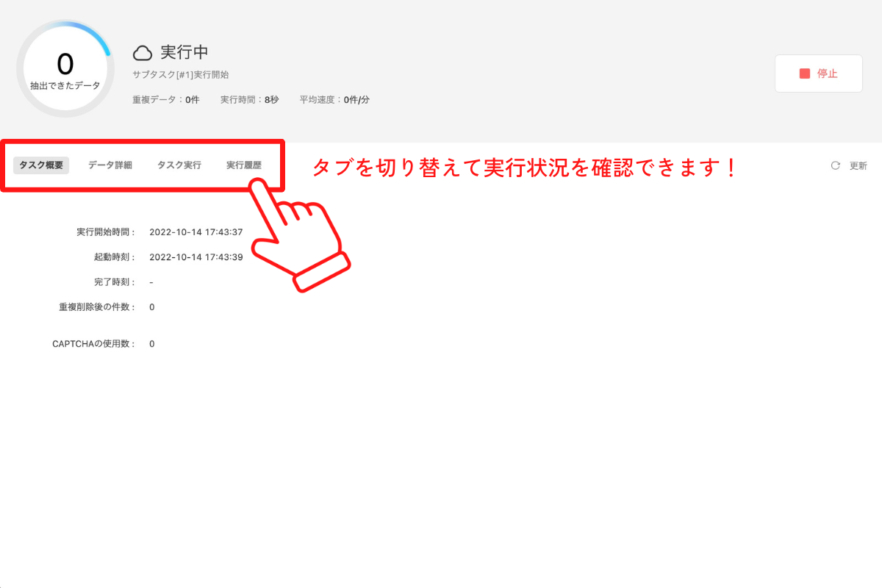Select the タスク概要 tab

(x=40, y=165)
